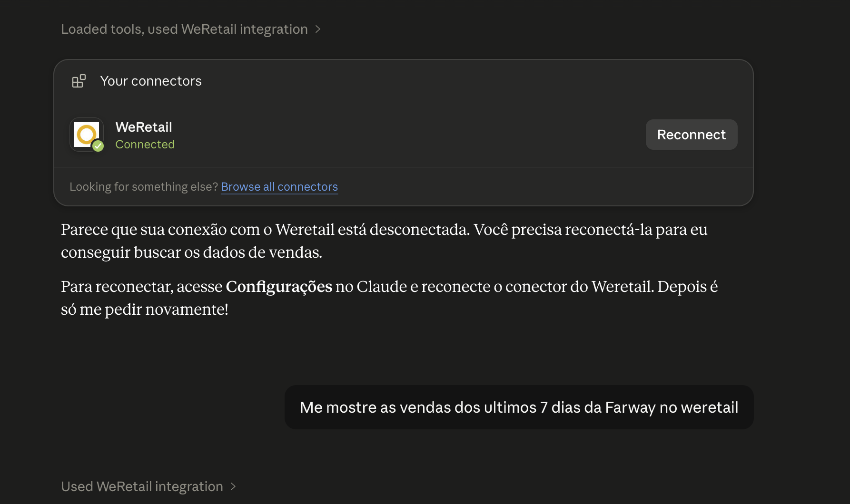
Task: Expand the "Used WeRetail integration" step
Action: [148, 486]
